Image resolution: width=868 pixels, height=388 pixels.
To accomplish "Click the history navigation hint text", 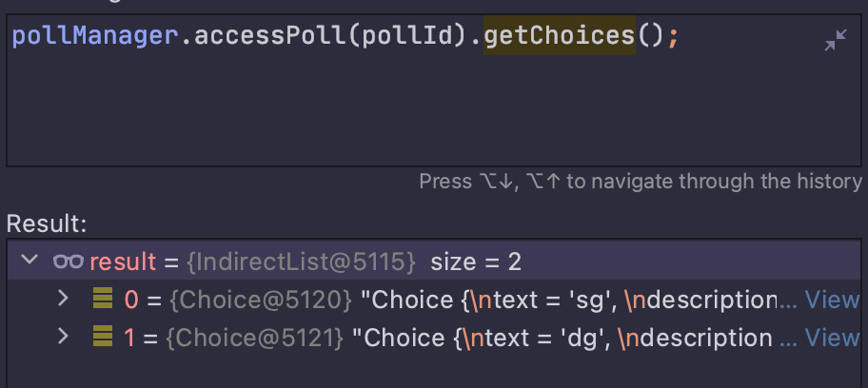I will (640, 181).
